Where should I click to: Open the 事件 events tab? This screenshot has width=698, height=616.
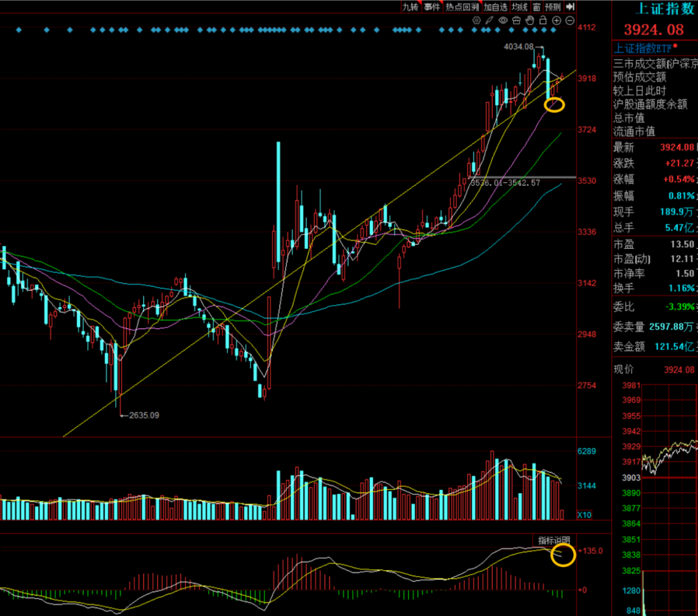432,6
